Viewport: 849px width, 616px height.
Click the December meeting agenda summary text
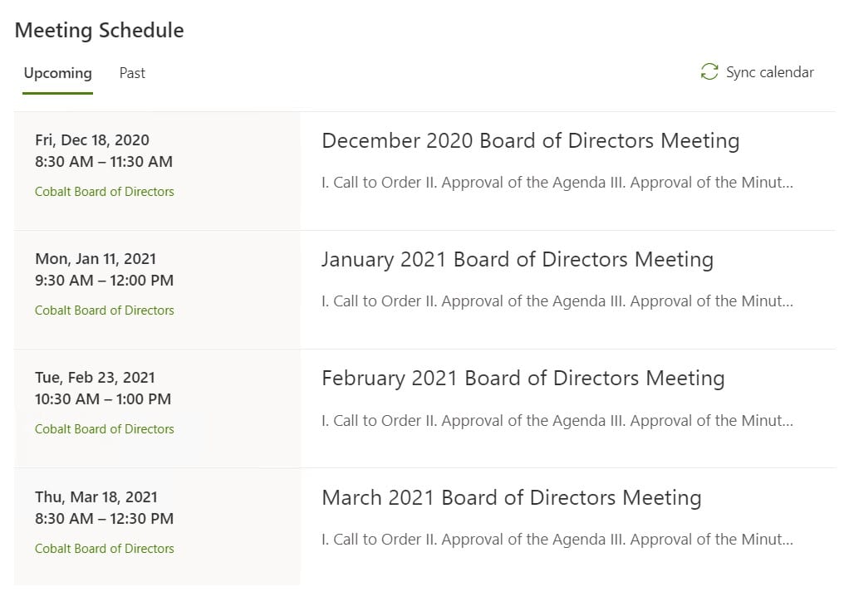[x=557, y=183]
